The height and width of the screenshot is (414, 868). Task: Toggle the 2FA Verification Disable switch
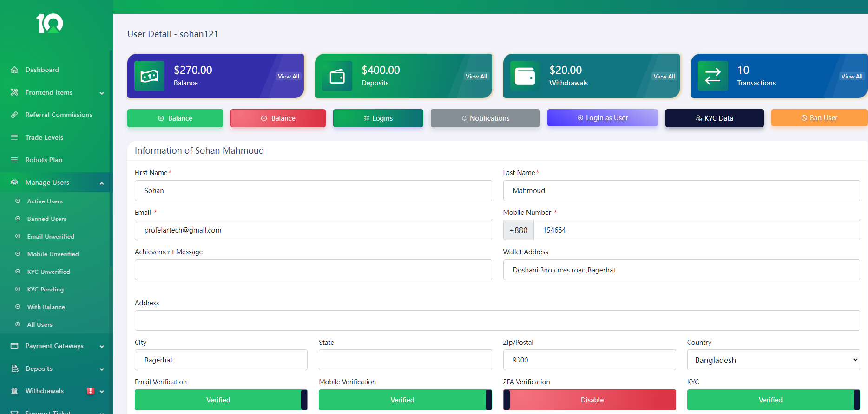point(589,400)
